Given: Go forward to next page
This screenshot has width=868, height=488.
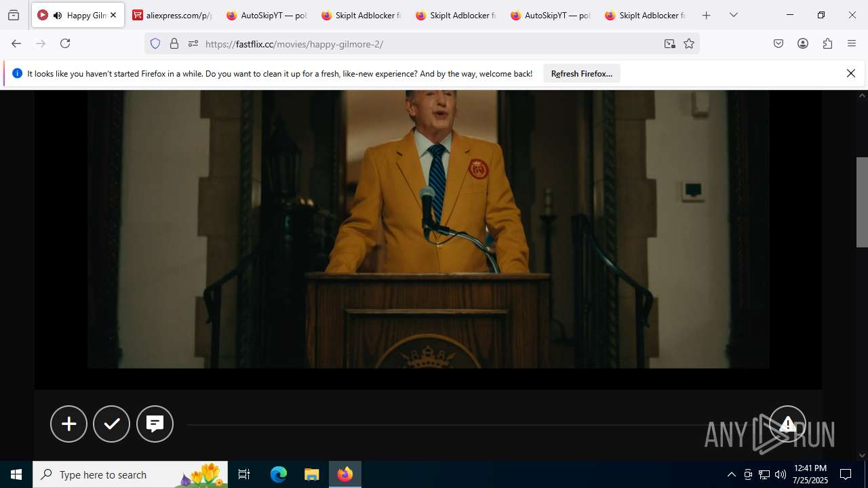Looking at the screenshot, I should (x=41, y=43).
